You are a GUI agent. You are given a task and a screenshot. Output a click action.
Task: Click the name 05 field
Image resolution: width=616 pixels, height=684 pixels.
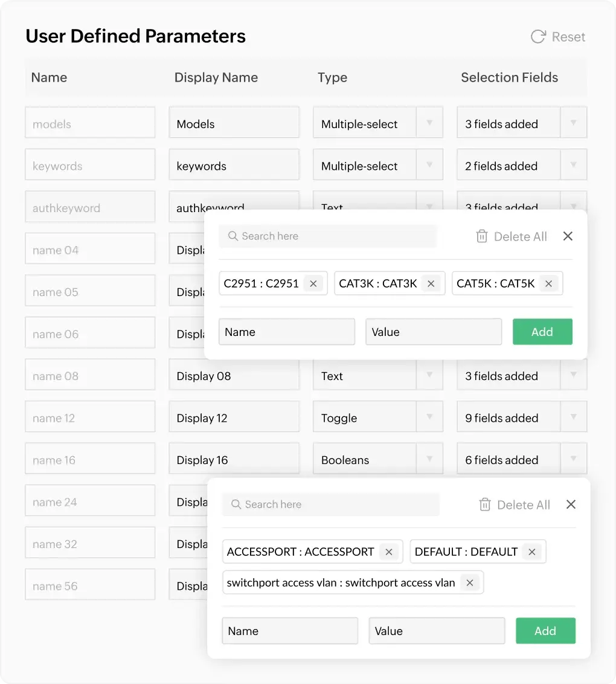[90, 291]
